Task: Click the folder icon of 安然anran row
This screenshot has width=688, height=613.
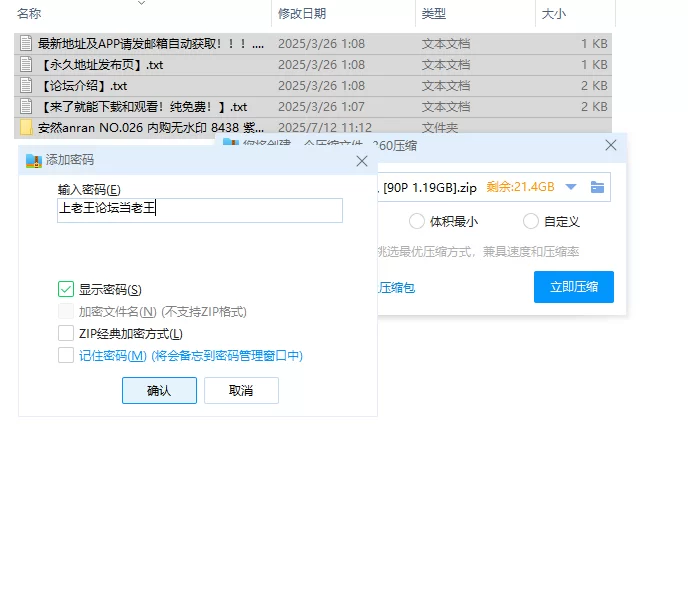Action: [26, 128]
